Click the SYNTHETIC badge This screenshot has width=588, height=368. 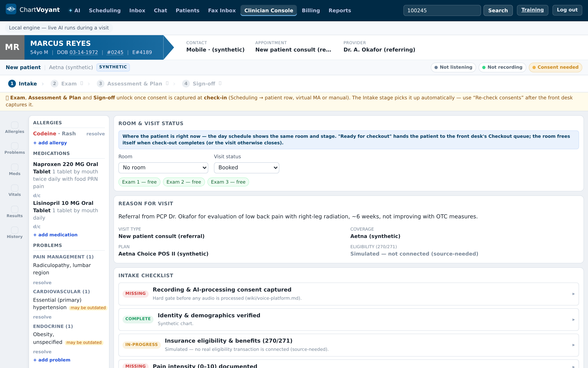tap(113, 67)
